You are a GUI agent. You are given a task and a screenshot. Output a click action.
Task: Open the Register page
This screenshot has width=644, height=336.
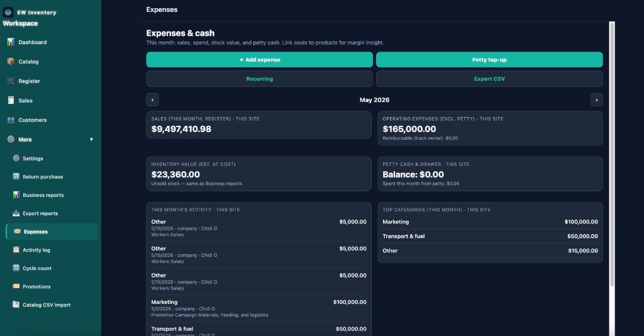pos(29,81)
